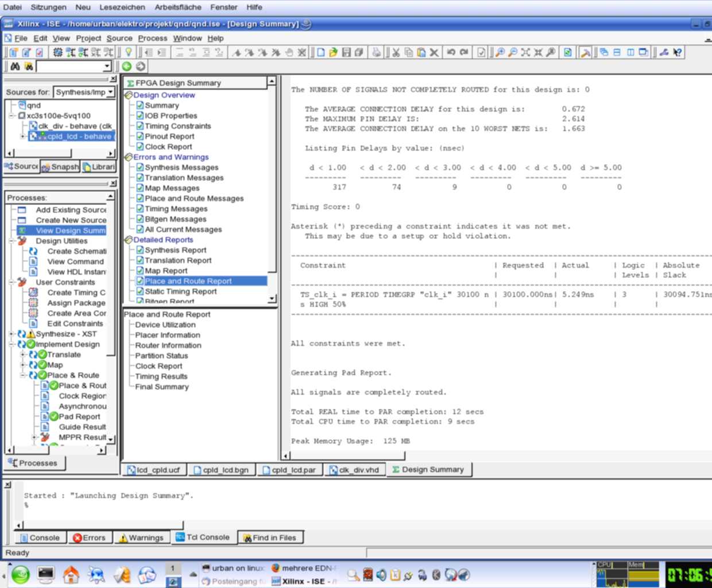Collapse the Design Utilities process group

pyautogui.click(x=11, y=241)
